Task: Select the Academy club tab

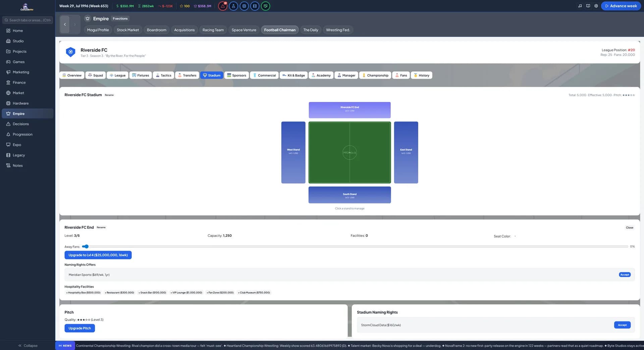Action: (321, 75)
